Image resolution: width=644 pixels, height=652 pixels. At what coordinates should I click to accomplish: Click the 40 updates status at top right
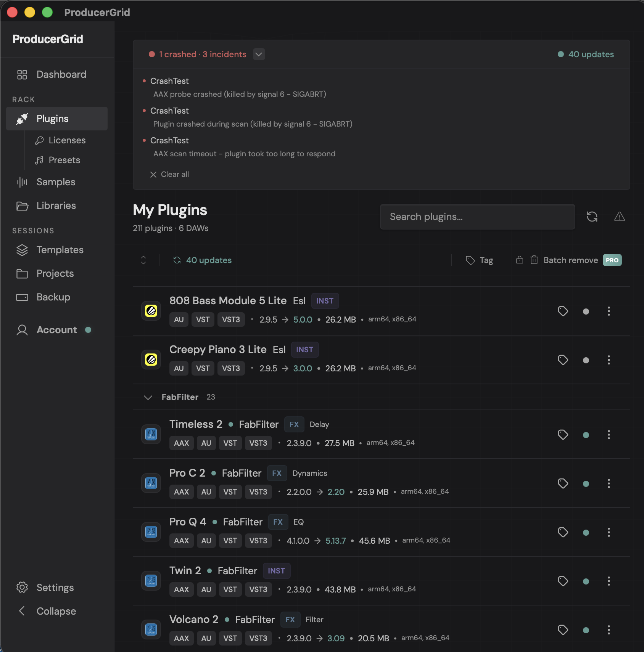[x=586, y=54]
